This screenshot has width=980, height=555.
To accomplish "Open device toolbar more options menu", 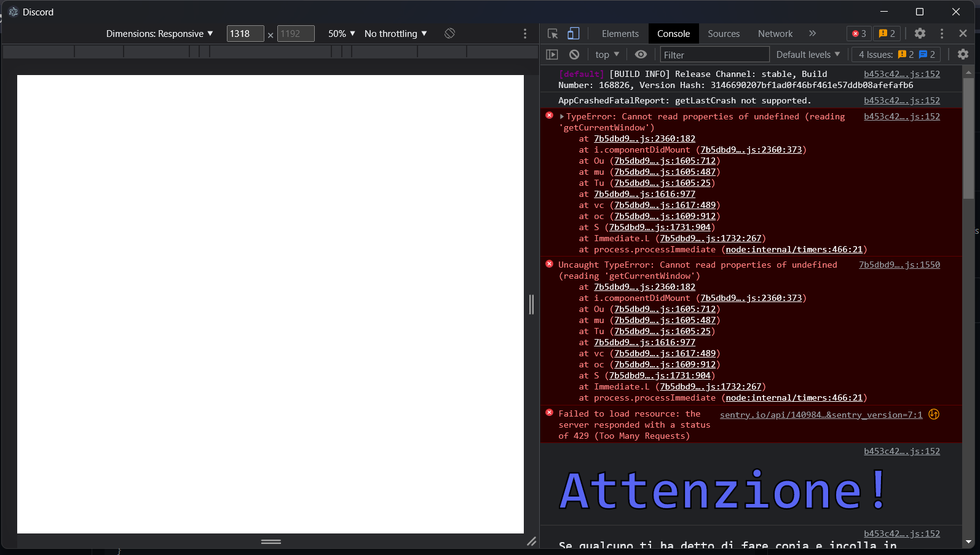I will pos(525,34).
